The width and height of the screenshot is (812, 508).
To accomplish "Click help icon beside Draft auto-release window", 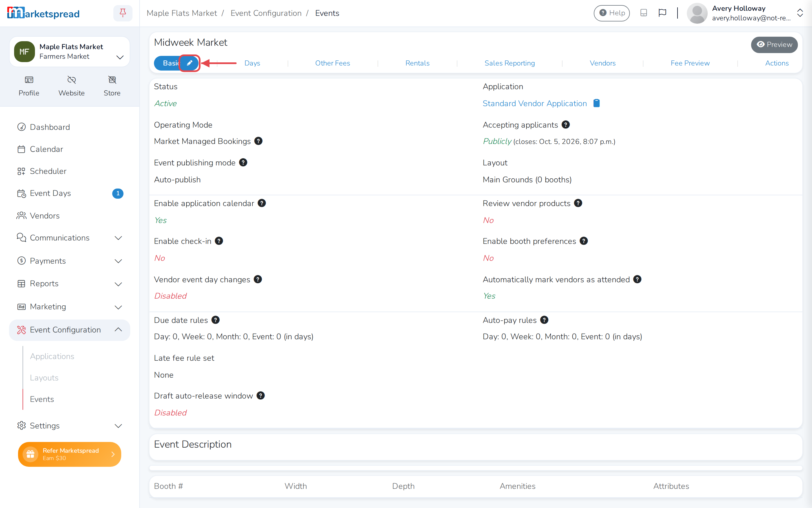I will [x=261, y=395].
